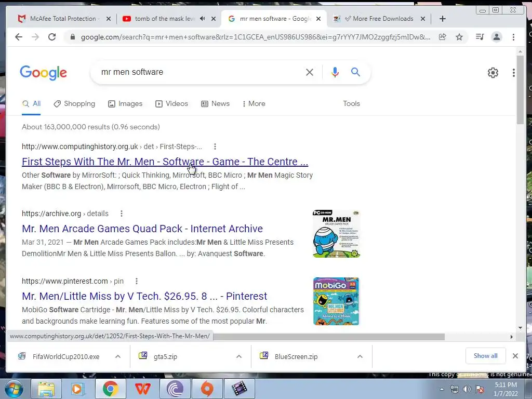This screenshot has width=532, height=399.
Task: Go back to the previous page
Action: pos(19,37)
